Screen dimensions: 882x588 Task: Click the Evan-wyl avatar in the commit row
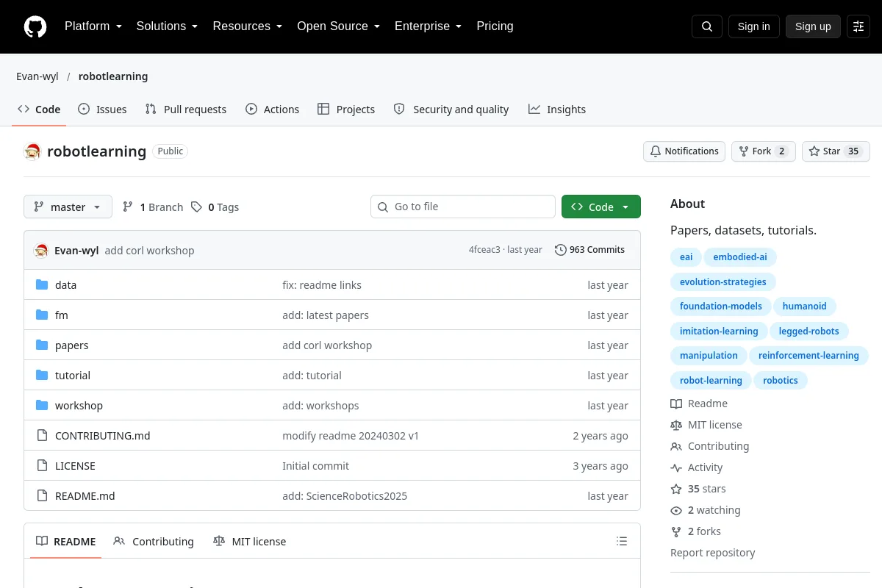point(41,250)
